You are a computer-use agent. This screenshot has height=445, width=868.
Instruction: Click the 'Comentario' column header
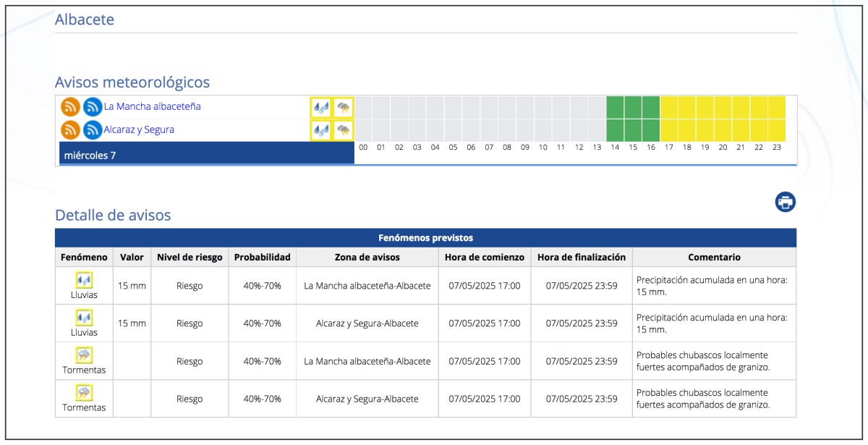coord(715,257)
